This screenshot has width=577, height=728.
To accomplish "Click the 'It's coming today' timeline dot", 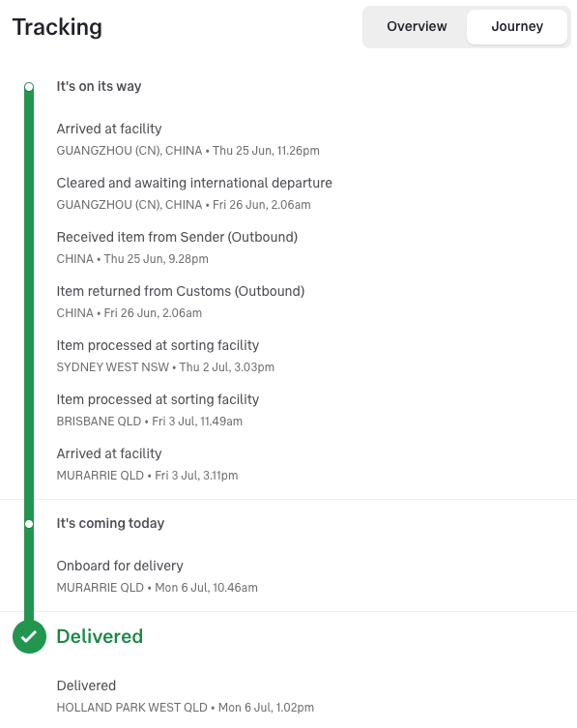I will point(29,524).
